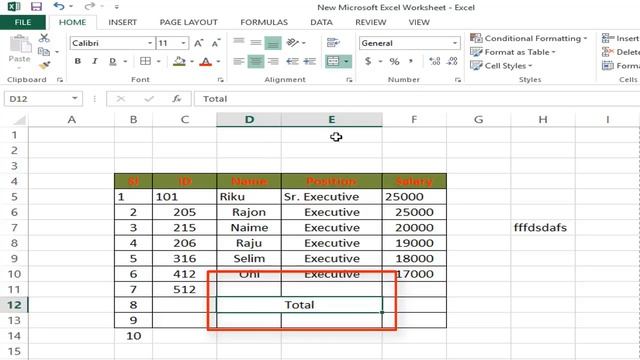Set Top Align vertical alignment
This screenshot has width=640, height=360.
(x=239, y=42)
